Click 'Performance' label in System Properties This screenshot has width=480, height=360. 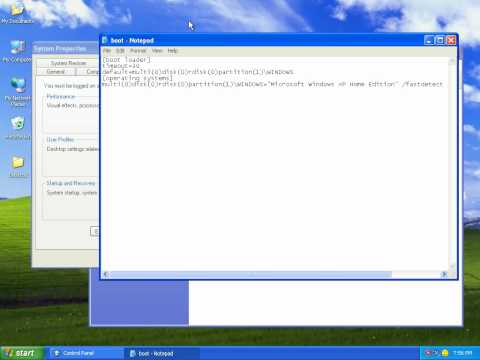[61, 96]
